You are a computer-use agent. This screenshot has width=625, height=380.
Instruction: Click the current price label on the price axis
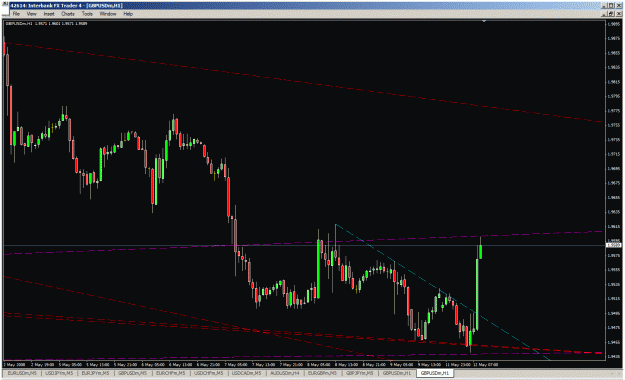click(x=614, y=245)
